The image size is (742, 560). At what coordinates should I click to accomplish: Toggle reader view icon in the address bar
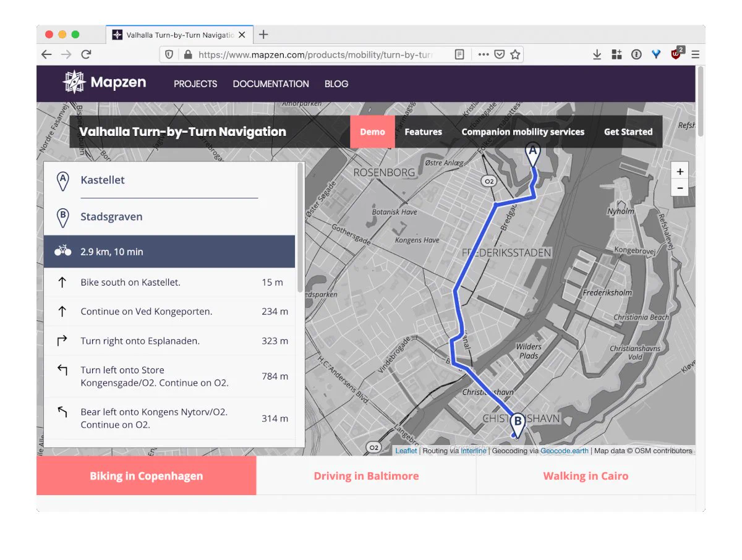459,54
